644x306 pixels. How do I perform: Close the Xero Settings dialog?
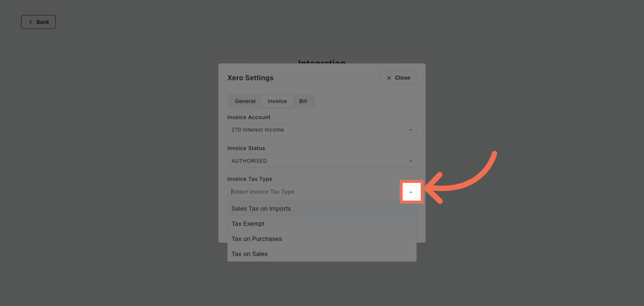(x=398, y=78)
